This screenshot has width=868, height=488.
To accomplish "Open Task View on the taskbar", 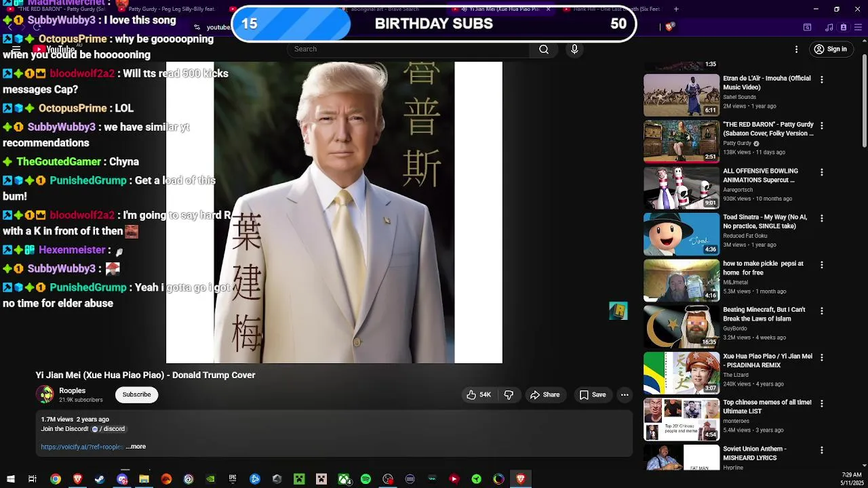I will (x=32, y=479).
